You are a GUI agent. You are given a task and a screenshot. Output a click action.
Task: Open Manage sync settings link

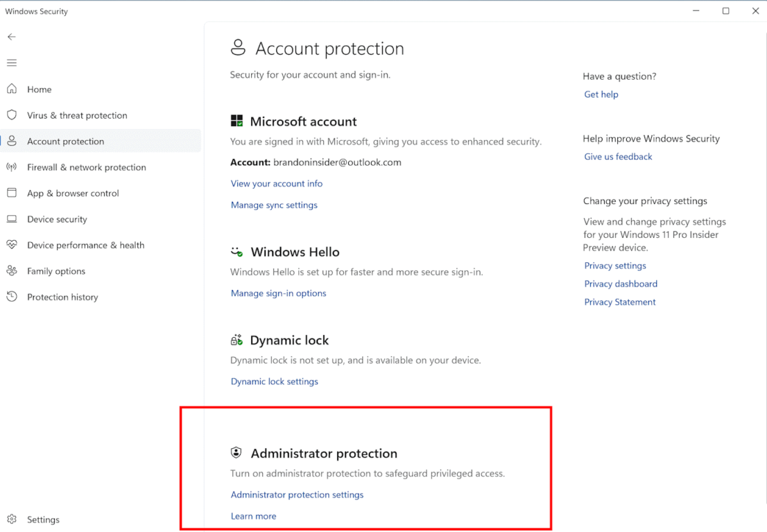(x=274, y=205)
